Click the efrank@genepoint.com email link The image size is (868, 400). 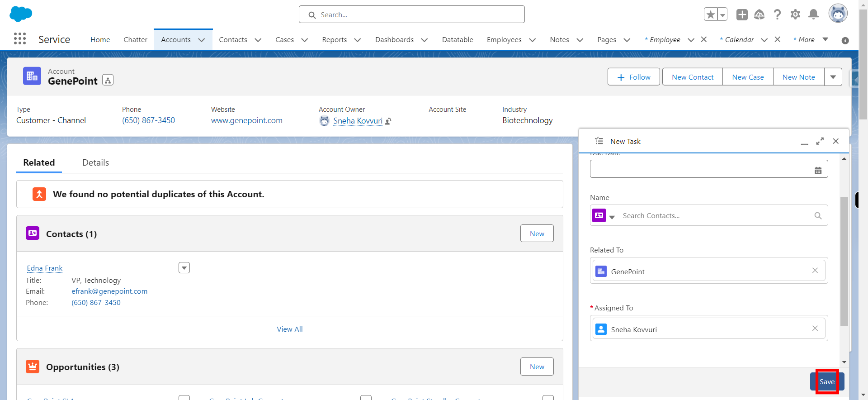point(109,291)
